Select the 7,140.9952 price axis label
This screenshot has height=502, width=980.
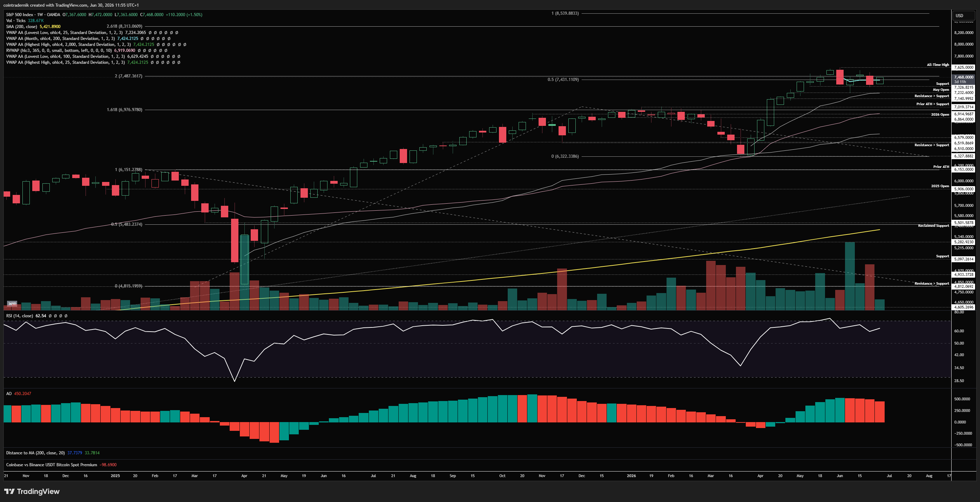(964, 99)
